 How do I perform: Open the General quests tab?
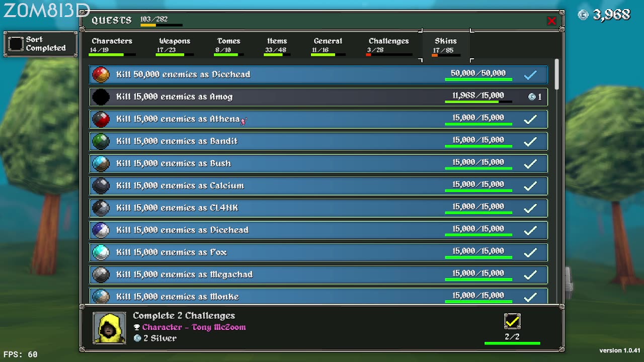click(328, 45)
